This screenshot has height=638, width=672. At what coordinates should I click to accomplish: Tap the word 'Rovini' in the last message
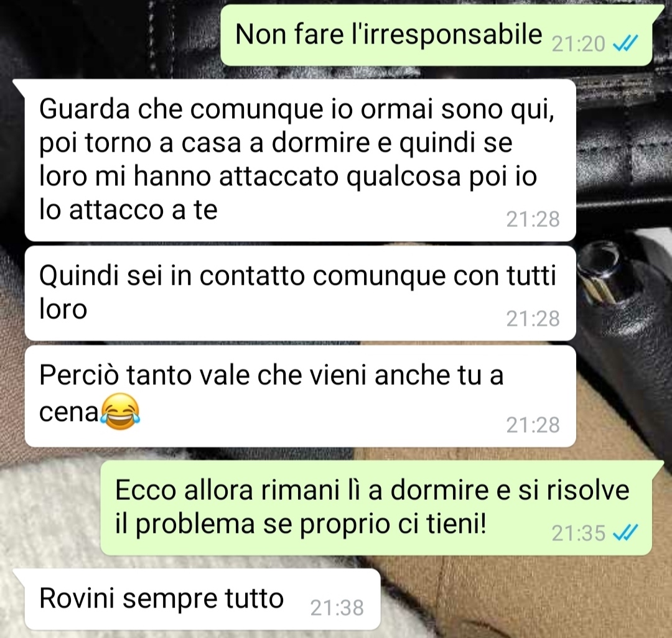(78, 598)
